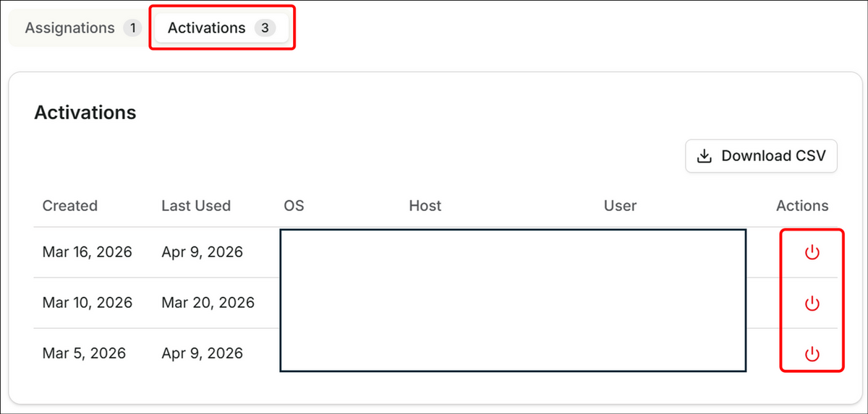Click the download icon in Download CSV

704,156
